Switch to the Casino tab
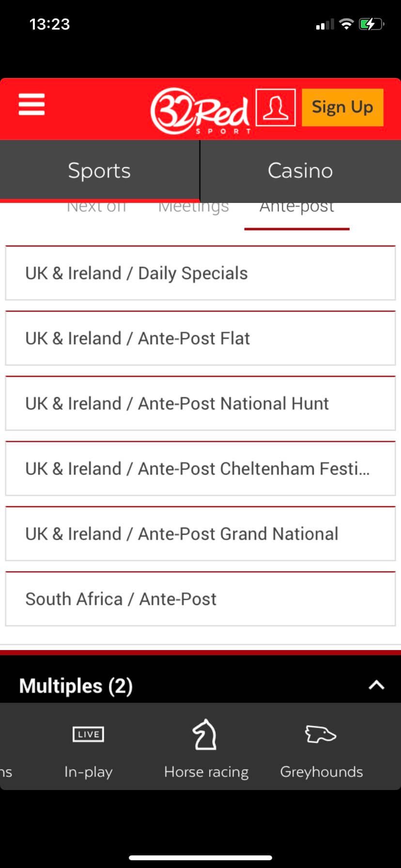This screenshot has height=868, width=401. [x=300, y=170]
